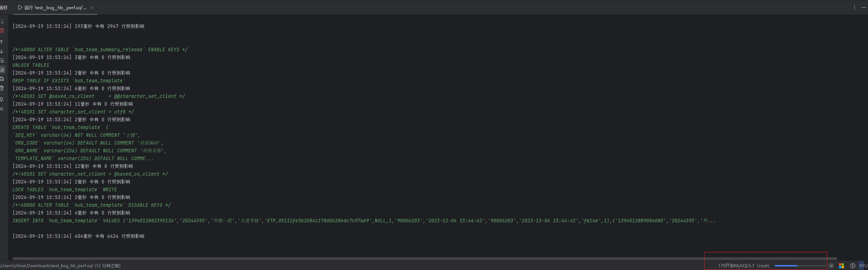The width and height of the screenshot is (868, 270).
Task: Open the three-dot options menu in the panel header
Action: click(855, 7)
